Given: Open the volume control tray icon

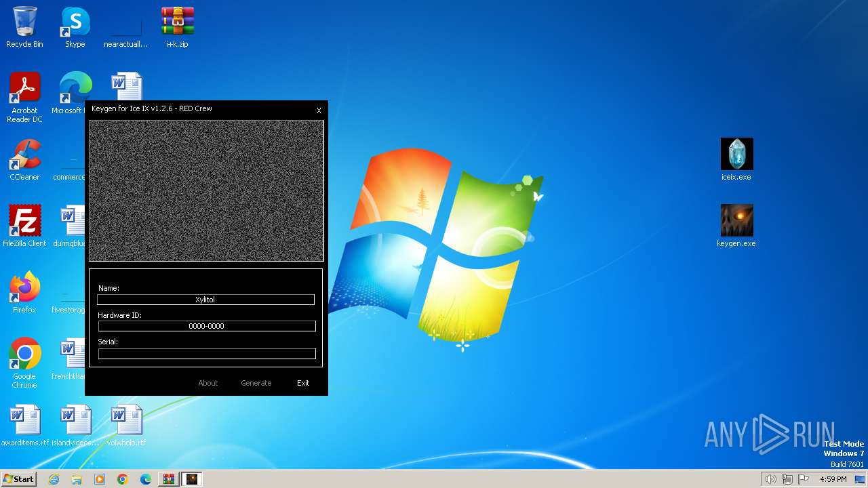Looking at the screenshot, I should [770, 479].
